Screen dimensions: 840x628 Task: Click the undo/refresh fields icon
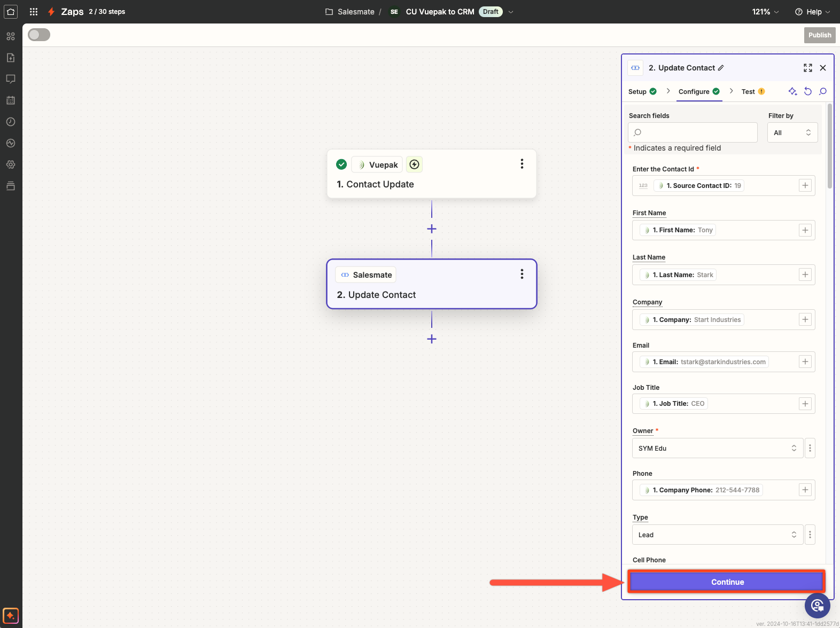(807, 91)
